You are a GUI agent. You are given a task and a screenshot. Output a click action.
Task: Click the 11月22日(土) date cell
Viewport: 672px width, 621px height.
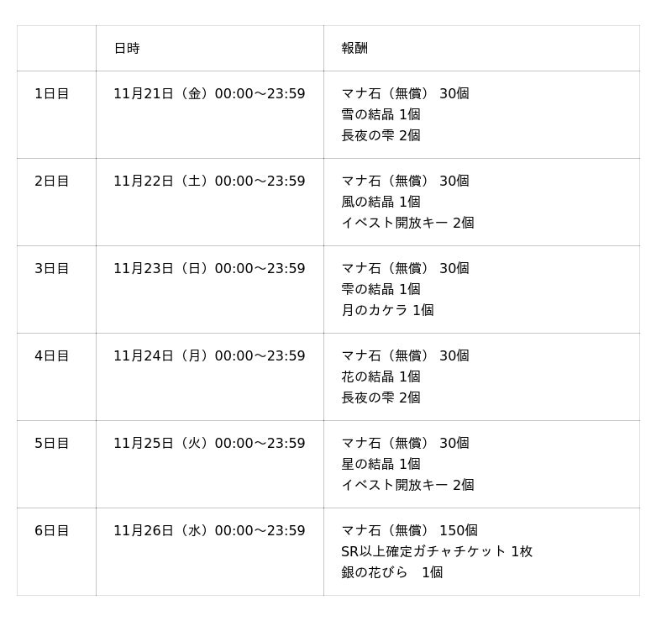click(209, 182)
